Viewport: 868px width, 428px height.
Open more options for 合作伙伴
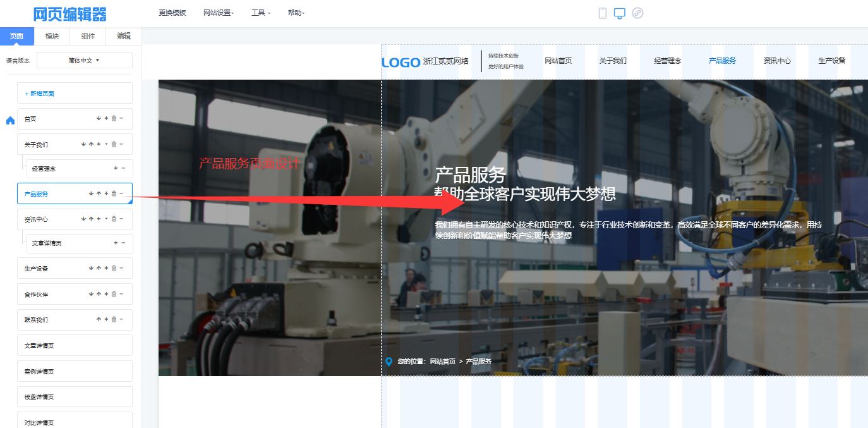pyautogui.click(x=121, y=294)
